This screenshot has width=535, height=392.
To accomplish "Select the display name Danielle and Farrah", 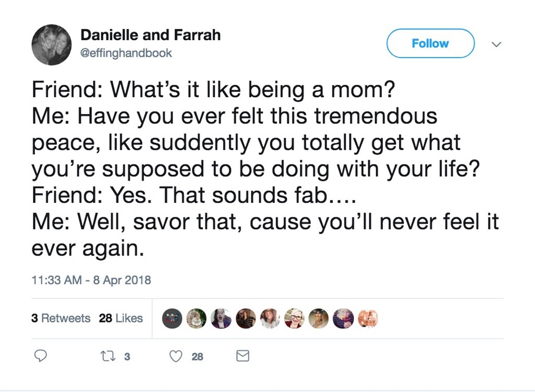I will [150, 35].
